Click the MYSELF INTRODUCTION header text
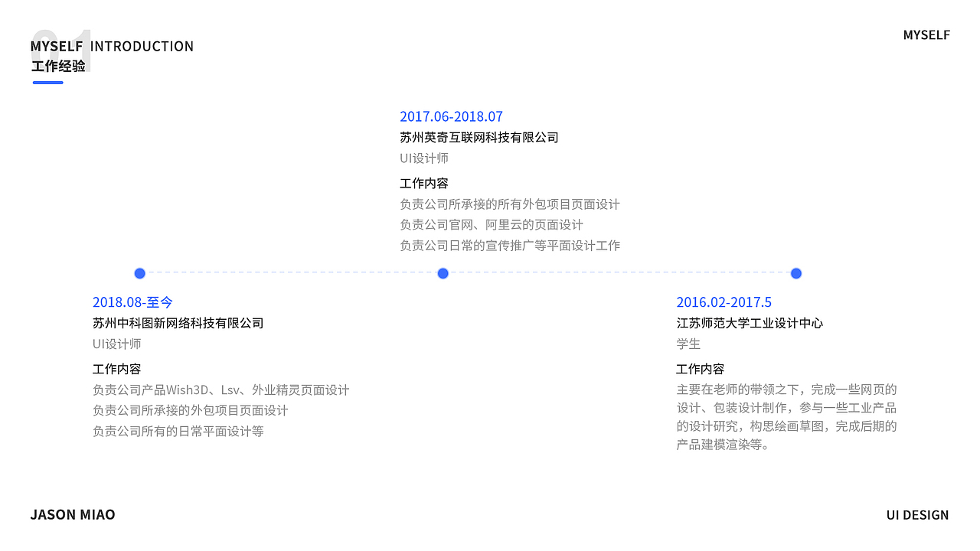 [x=112, y=46]
